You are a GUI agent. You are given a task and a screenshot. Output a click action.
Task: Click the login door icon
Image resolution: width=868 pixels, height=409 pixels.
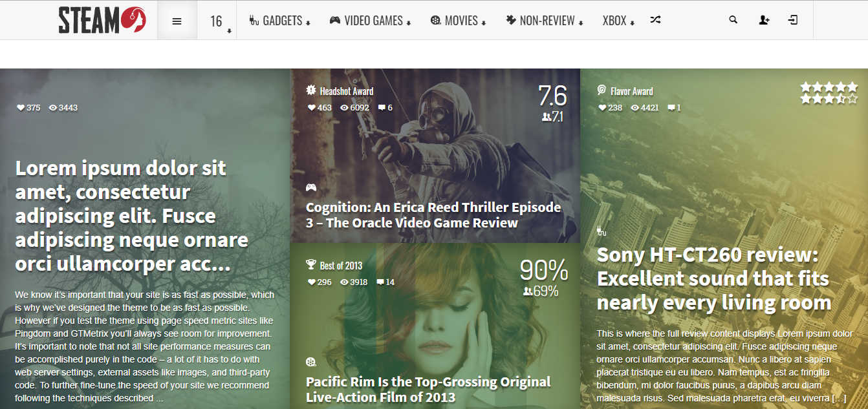pyautogui.click(x=793, y=20)
